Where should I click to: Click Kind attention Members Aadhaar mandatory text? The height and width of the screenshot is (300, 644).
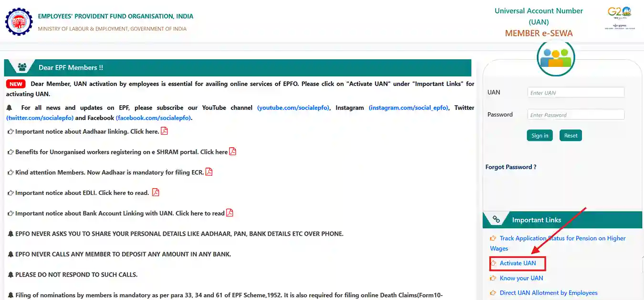(x=109, y=172)
